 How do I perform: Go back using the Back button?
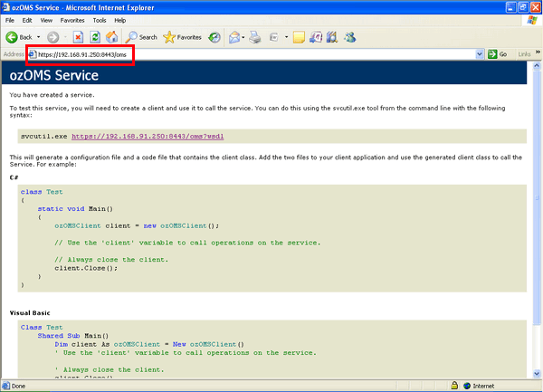pyautogui.click(x=18, y=37)
